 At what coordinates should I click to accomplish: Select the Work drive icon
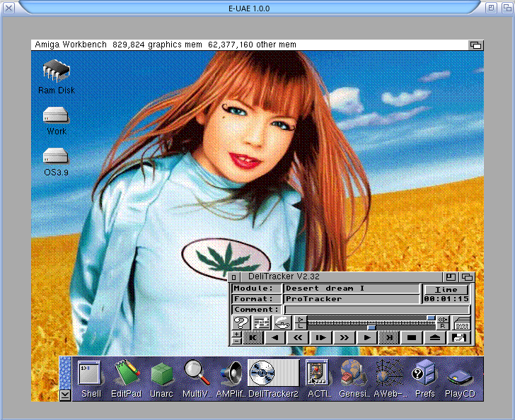55,115
